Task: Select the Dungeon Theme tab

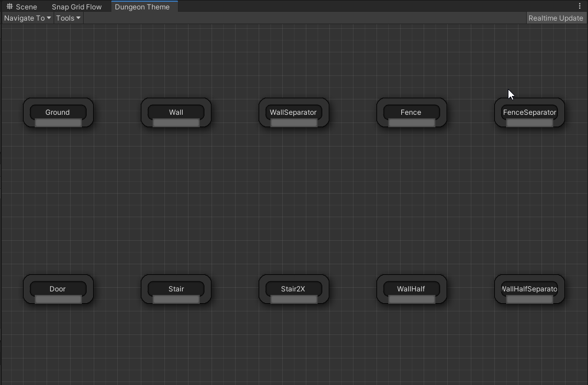Action: point(144,6)
